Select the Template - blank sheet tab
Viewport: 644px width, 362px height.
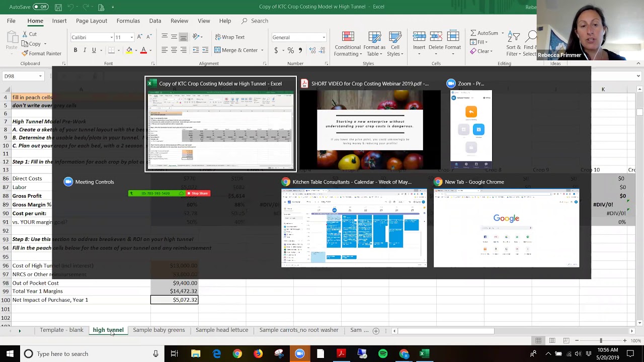click(x=61, y=330)
